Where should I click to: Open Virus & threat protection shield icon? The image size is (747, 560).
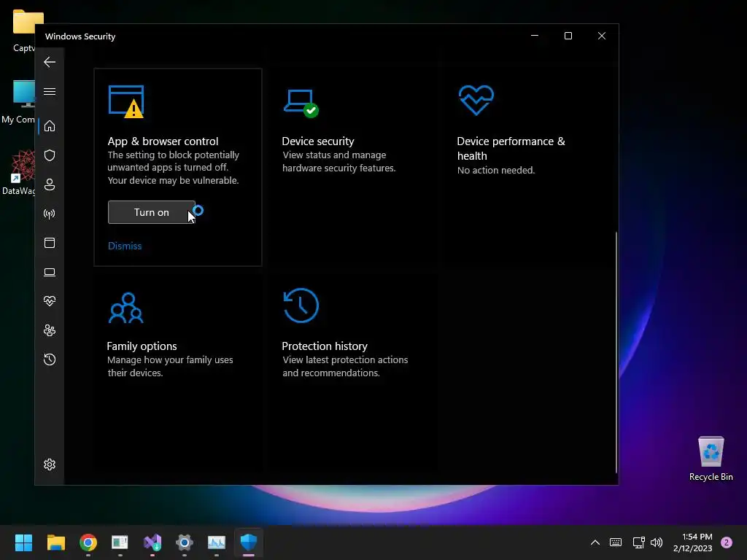(x=50, y=155)
